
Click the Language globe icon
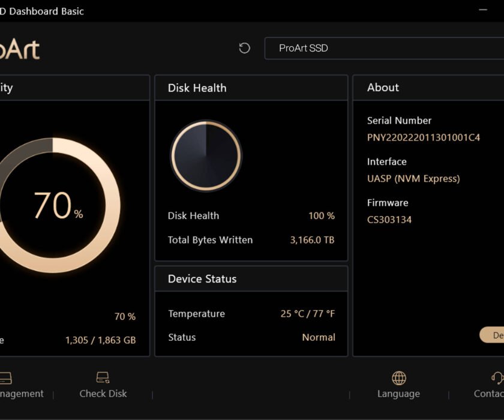click(399, 378)
